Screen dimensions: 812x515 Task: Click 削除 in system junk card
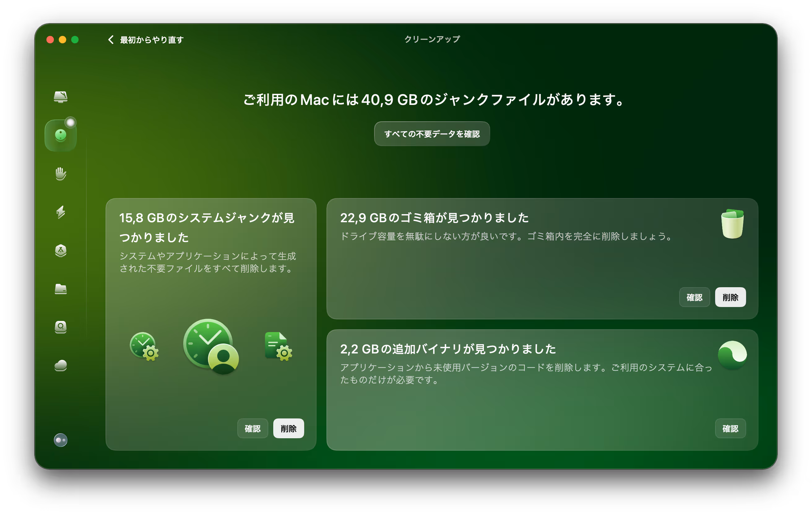288,428
